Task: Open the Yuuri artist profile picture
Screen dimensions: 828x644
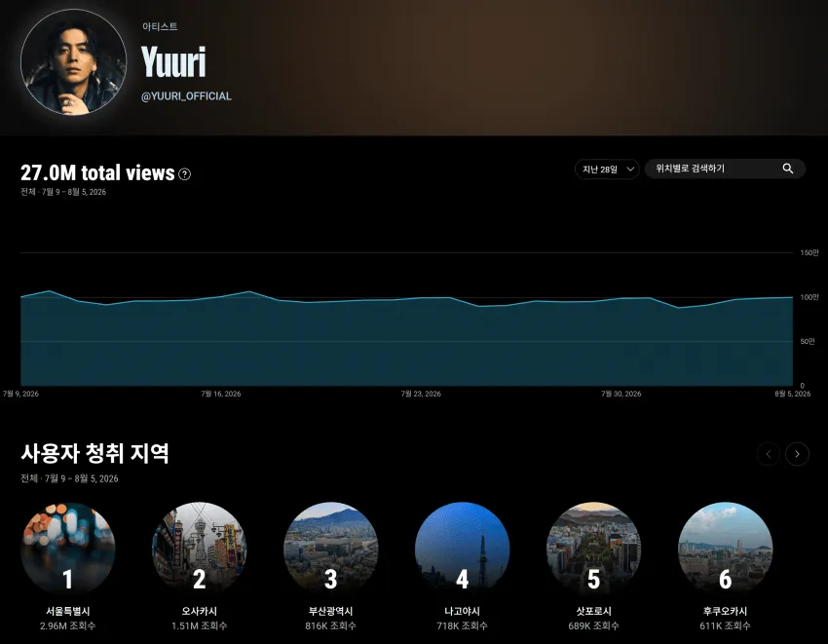Action: (x=73, y=61)
